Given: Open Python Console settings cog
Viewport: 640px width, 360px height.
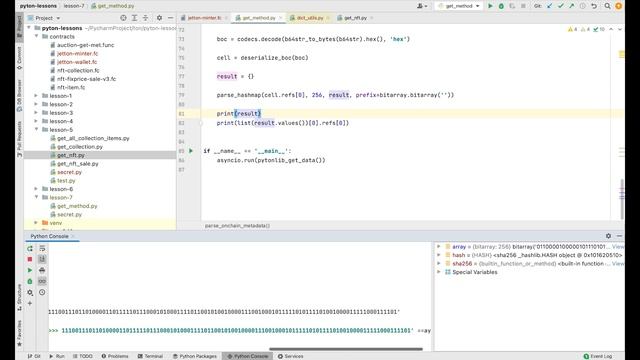Looking at the screenshot, I should [30, 292].
